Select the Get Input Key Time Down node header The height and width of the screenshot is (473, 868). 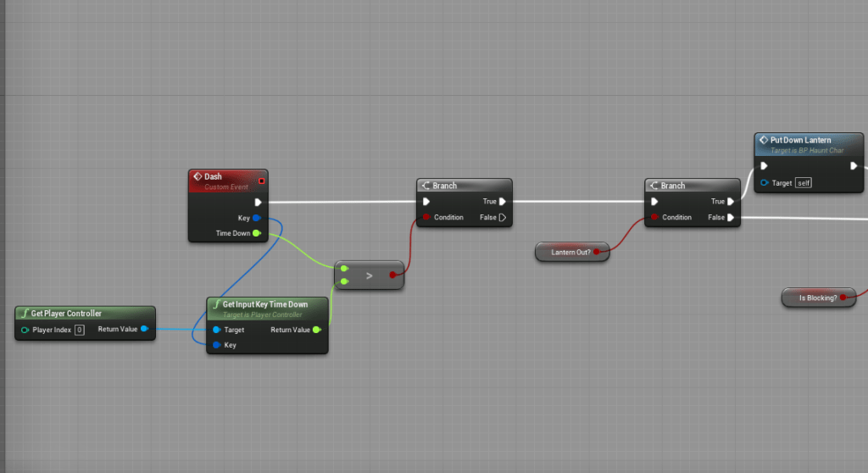pyautogui.click(x=265, y=304)
